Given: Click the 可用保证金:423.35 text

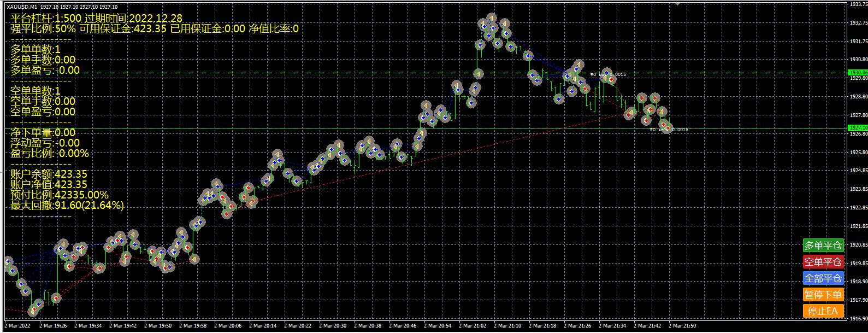Looking at the screenshot, I should click(123, 29).
